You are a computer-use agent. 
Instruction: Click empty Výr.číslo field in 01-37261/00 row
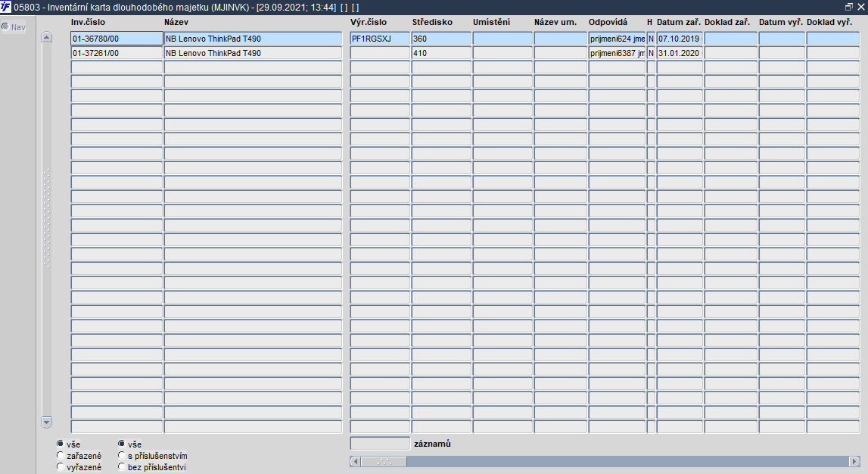(x=380, y=52)
